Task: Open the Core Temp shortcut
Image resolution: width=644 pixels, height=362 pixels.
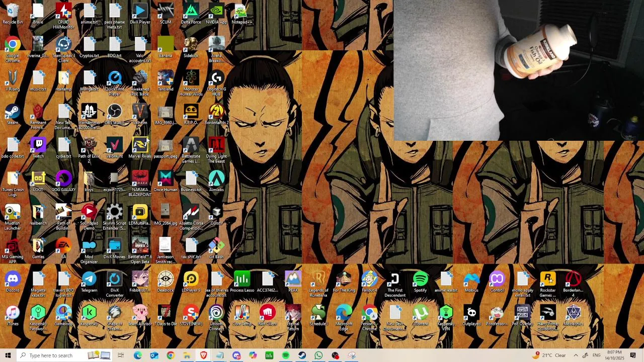Action: pyautogui.click(x=242, y=316)
